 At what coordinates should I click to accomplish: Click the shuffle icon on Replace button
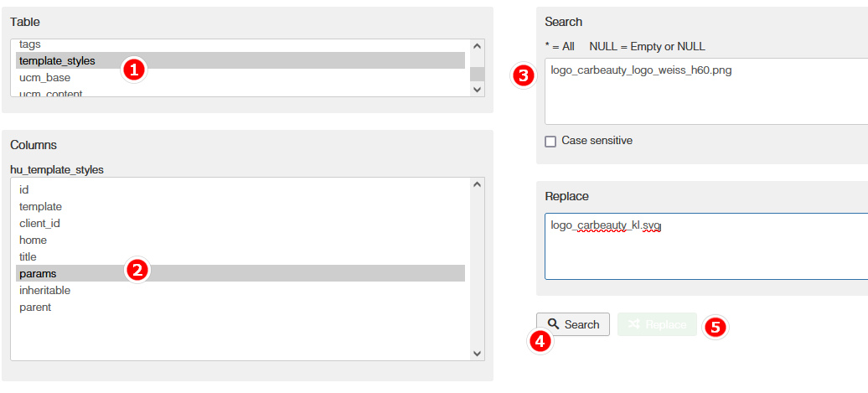tap(634, 324)
